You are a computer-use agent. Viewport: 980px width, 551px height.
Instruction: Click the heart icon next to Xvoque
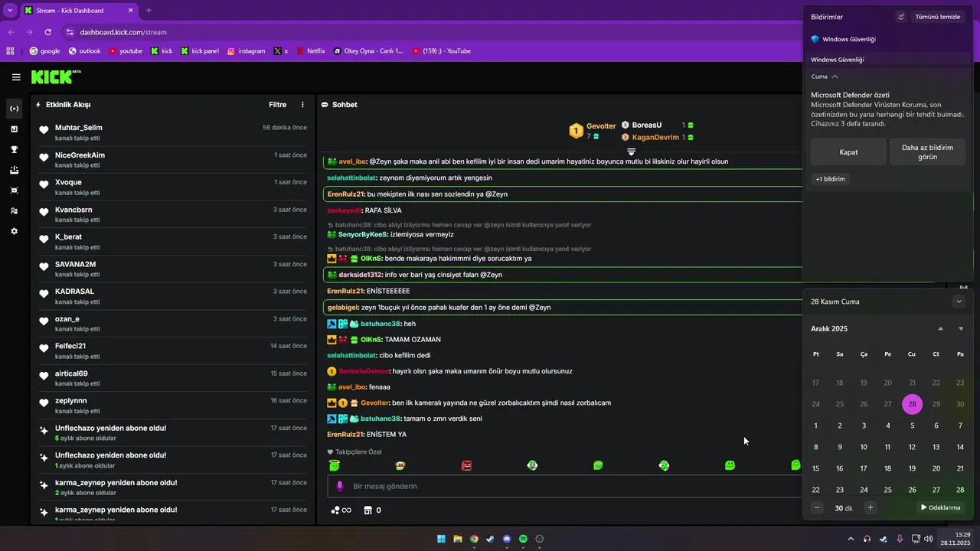tap(44, 184)
